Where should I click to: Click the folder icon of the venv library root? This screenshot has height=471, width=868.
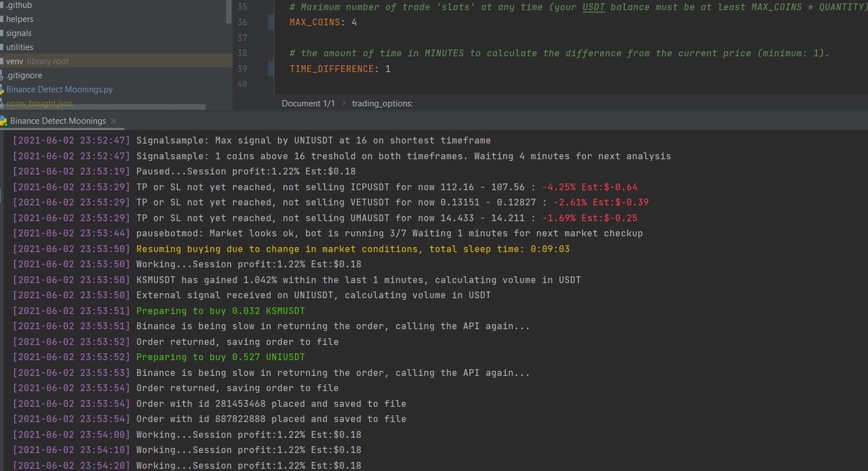click(x=2, y=61)
